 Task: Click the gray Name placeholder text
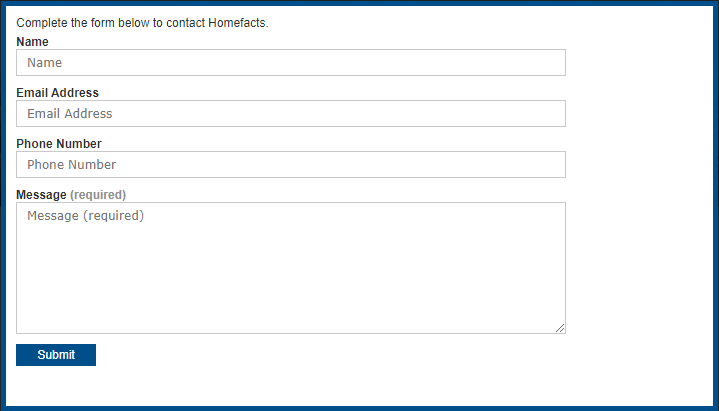coord(44,62)
